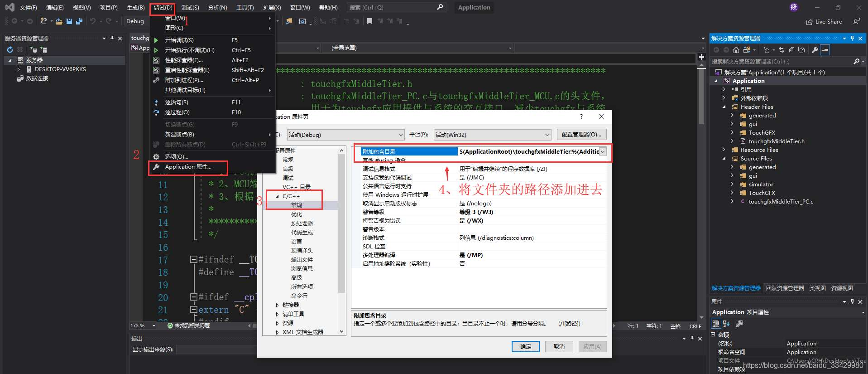Open the configuration Debug dropdown in dialog
868x374 pixels.
401,135
